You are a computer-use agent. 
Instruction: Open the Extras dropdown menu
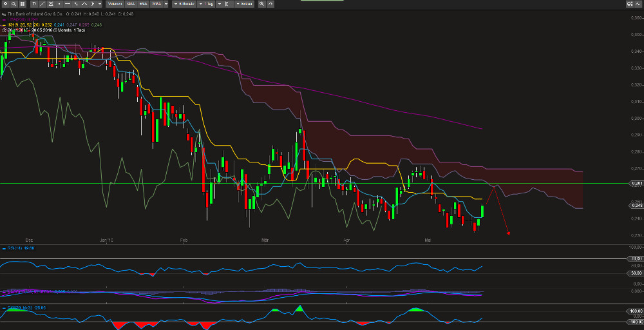(244, 4)
